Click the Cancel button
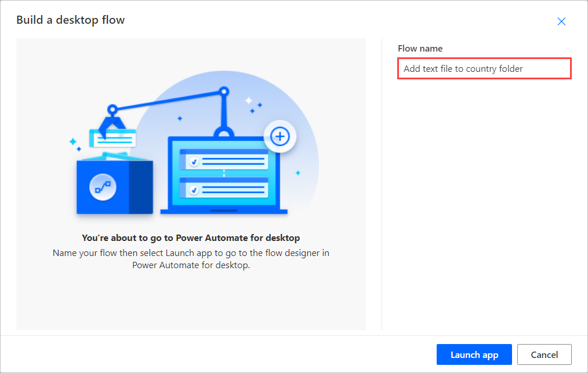The image size is (588, 373). [544, 354]
